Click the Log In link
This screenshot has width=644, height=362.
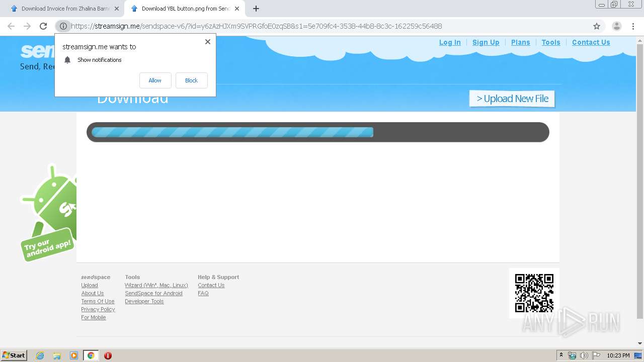click(450, 42)
